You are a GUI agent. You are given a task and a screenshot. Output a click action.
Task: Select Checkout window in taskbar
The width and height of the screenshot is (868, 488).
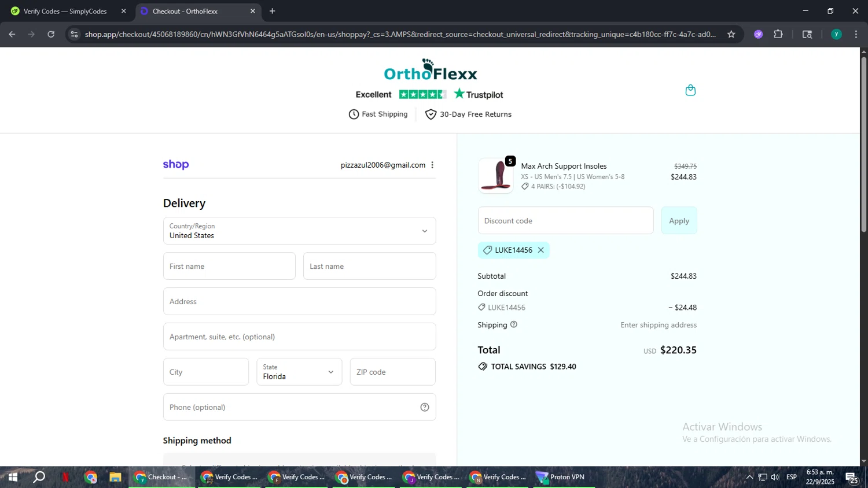[x=161, y=477]
